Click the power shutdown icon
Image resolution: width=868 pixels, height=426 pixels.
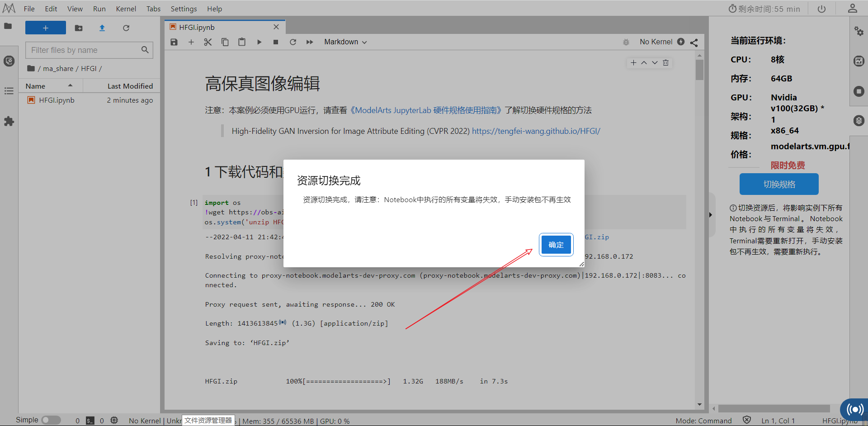coord(822,9)
